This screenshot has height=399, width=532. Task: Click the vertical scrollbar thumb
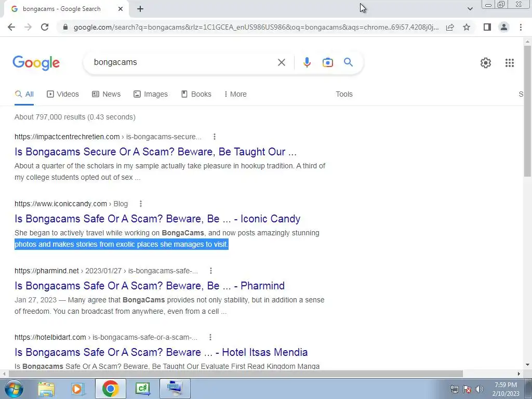point(527,111)
